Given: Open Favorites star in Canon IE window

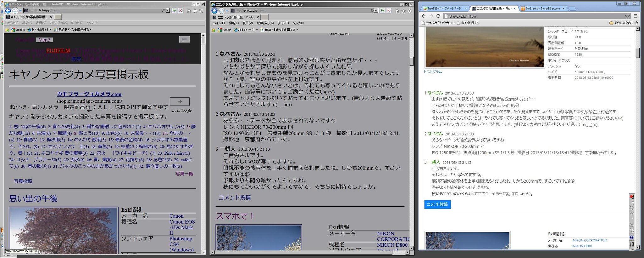Looking at the screenshot, I should coord(195,11).
